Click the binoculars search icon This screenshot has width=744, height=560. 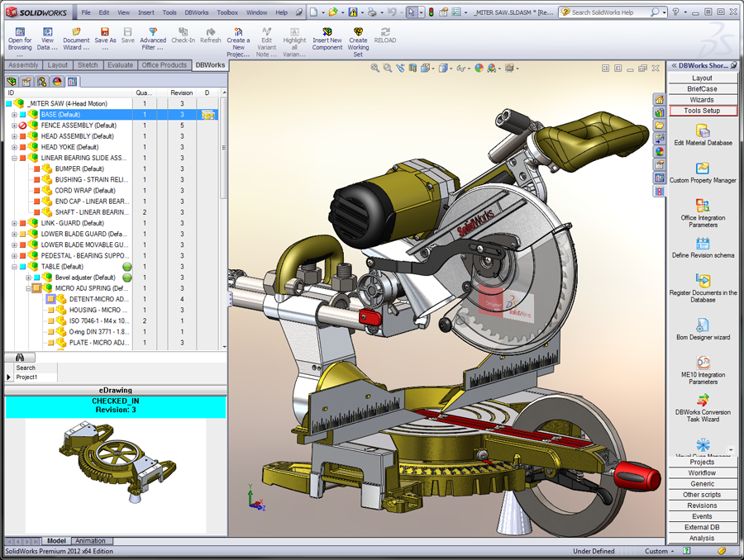click(x=20, y=357)
